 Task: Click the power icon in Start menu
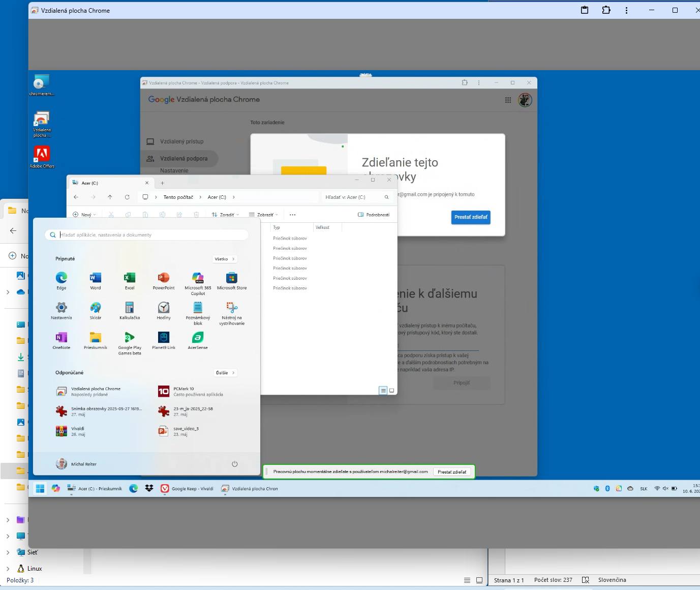click(234, 464)
